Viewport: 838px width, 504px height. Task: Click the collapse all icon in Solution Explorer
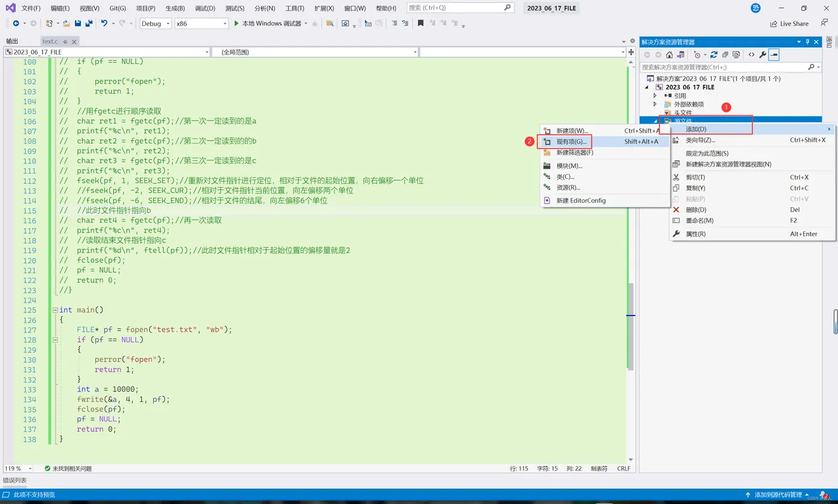[x=725, y=54]
